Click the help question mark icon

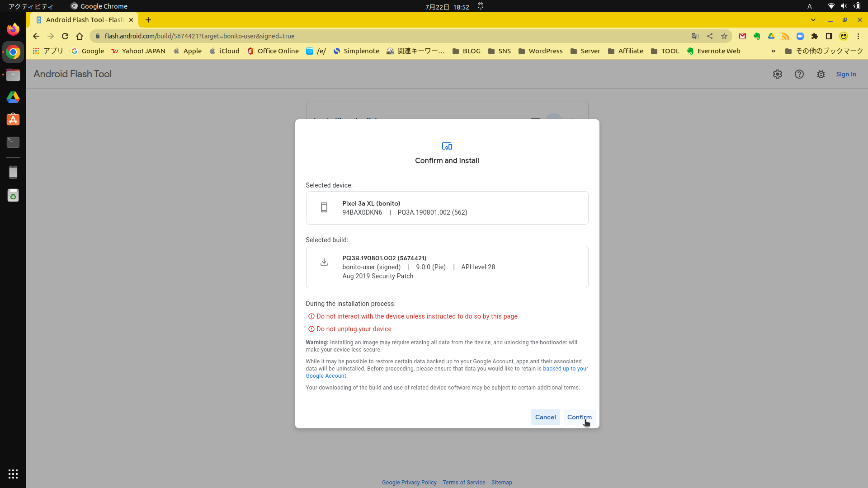click(799, 74)
